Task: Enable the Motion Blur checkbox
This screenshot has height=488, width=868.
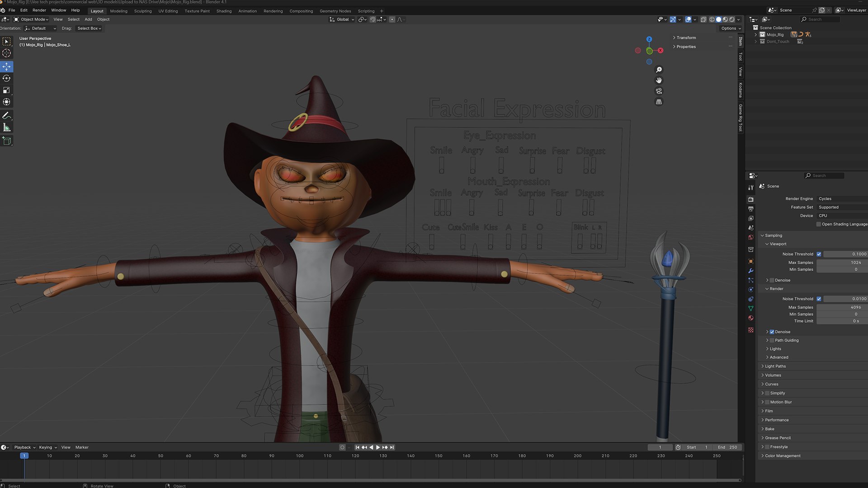Action: 767,402
